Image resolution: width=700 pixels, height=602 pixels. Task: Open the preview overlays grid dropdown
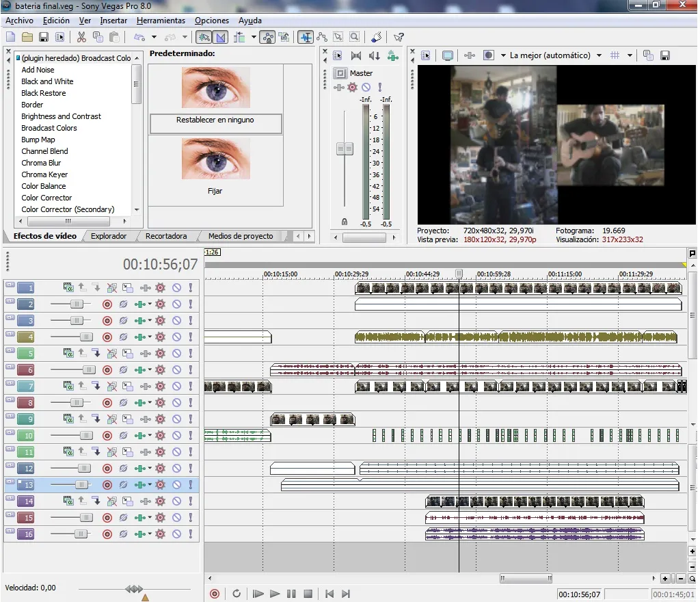[630, 55]
